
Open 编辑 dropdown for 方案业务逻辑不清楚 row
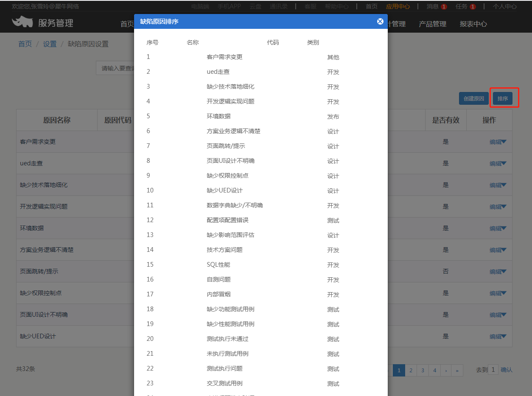[498, 250]
